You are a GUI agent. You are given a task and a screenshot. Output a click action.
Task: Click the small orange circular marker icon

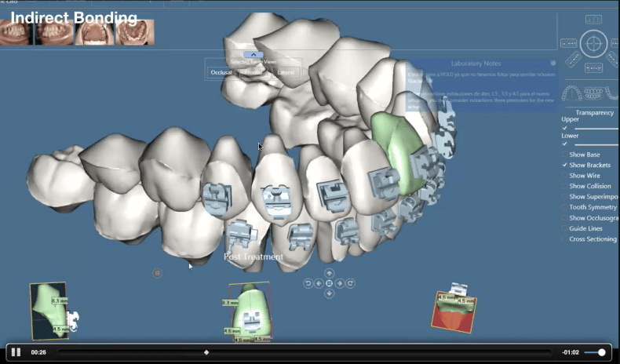(157, 273)
